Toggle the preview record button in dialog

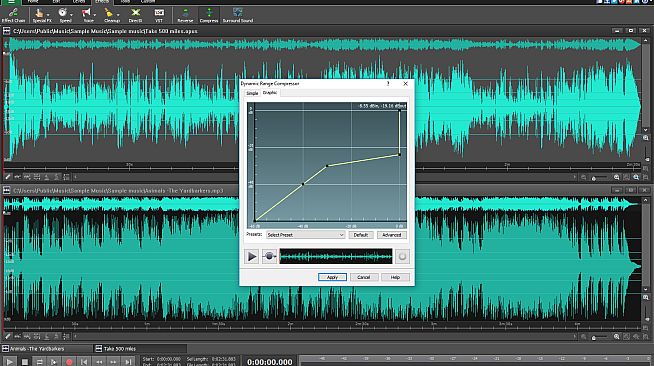269,256
